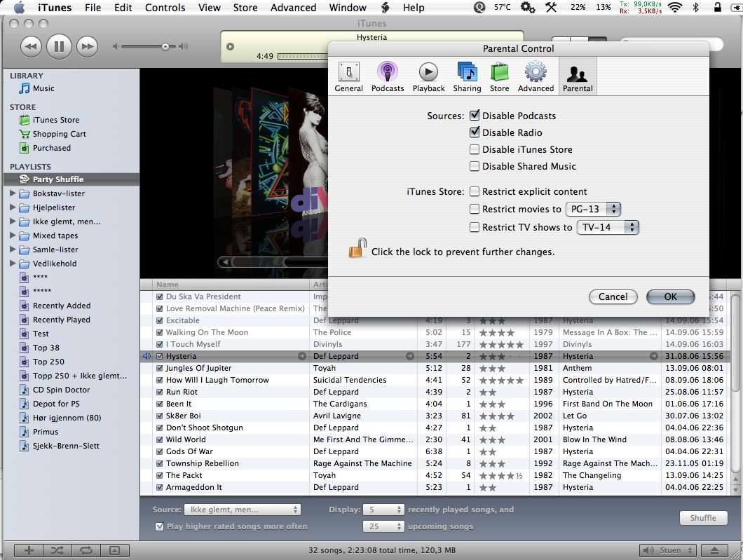The image size is (743, 560).
Task: Click Wi-Fi icon in menu bar
Action: pyautogui.click(x=674, y=7)
